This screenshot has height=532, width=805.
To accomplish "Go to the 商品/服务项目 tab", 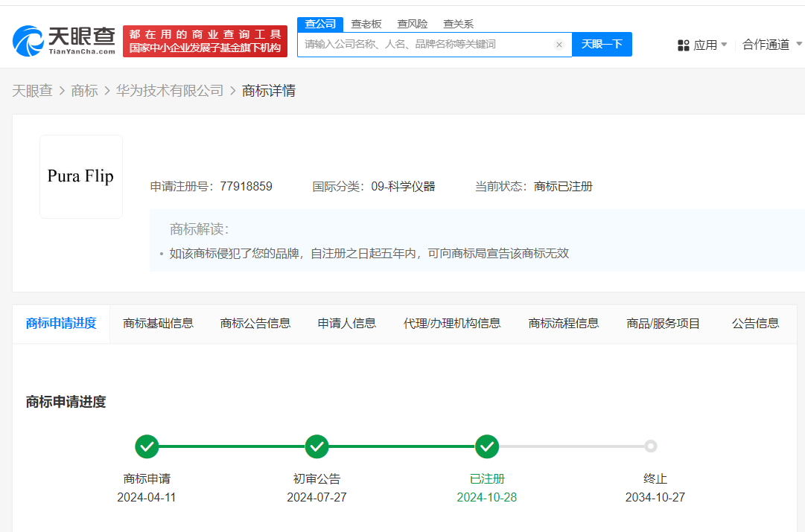I will pyautogui.click(x=664, y=323).
